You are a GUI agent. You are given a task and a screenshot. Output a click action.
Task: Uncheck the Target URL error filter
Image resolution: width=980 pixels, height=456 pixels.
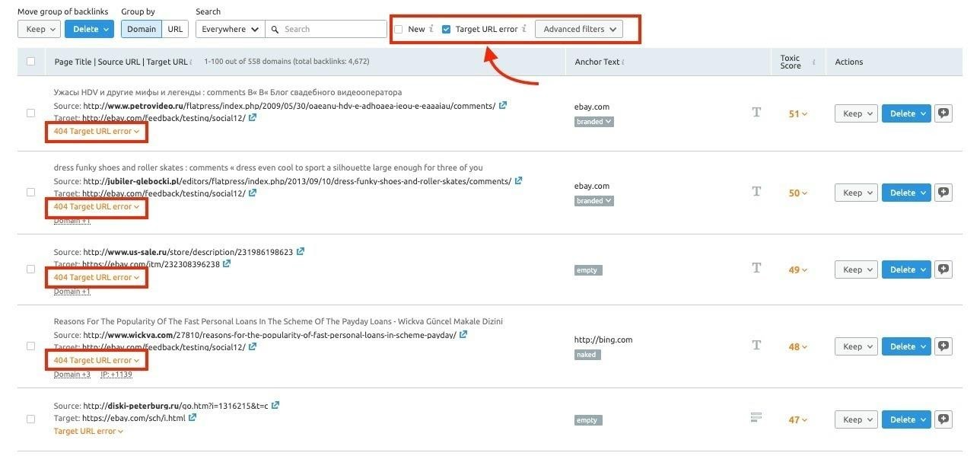(x=447, y=28)
